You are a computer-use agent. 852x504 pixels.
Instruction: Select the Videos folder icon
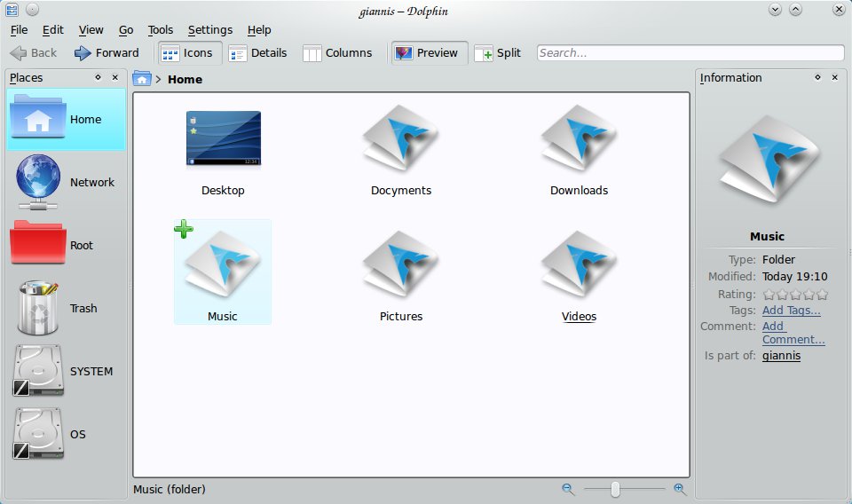[580, 265]
